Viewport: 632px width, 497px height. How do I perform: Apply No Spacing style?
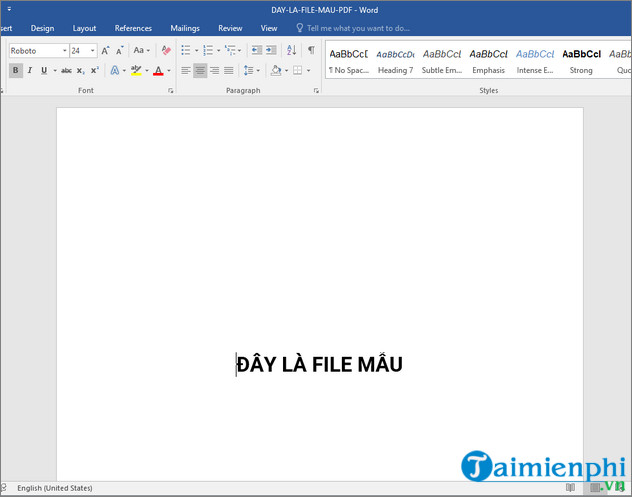pos(349,61)
